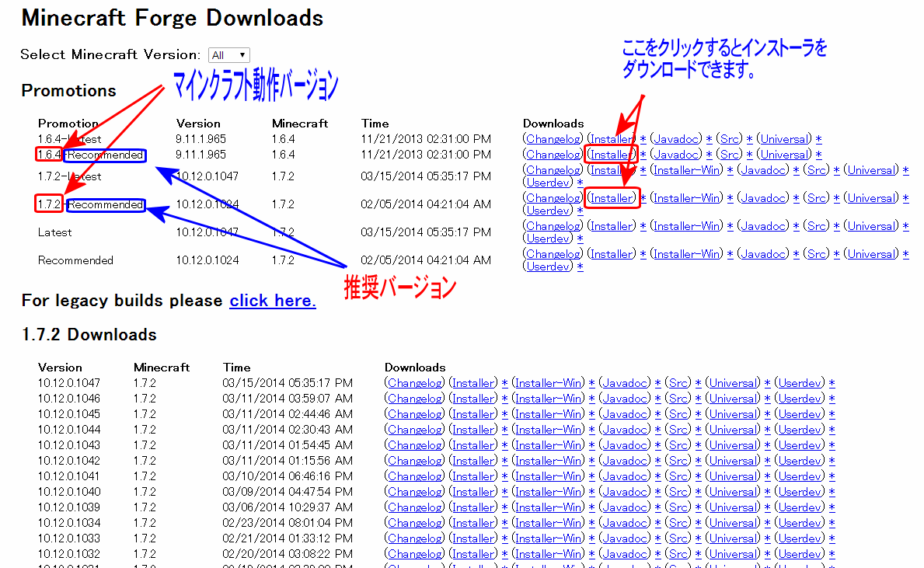Screen dimensions: 924x568
Task: Open Javadoc link for 1.6.4 Recommended
Action: click(x=676, y=155)
